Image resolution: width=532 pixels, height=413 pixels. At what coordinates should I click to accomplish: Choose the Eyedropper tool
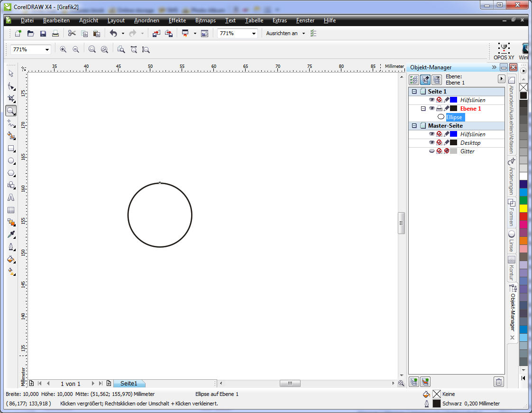point(11,235)
